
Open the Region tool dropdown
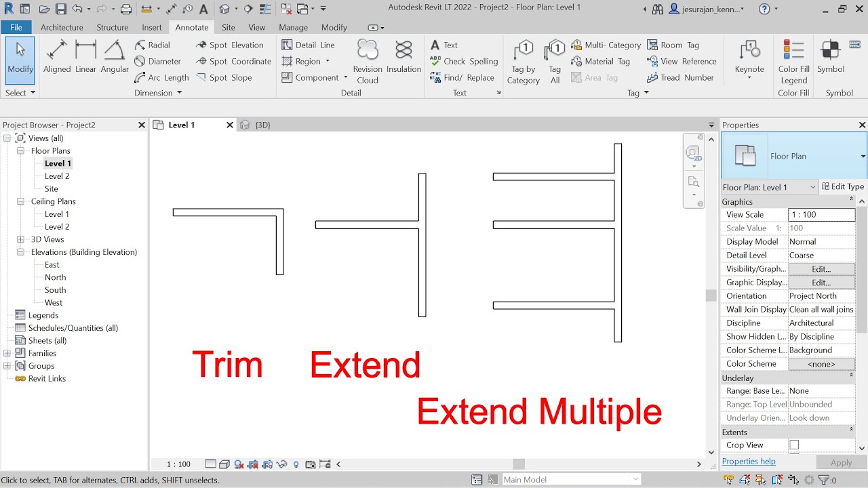point(328,61)
